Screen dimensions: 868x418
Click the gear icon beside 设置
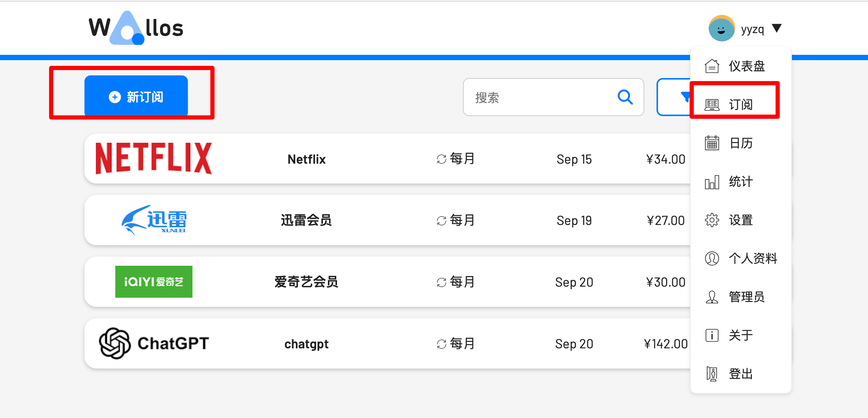[712, 220]
